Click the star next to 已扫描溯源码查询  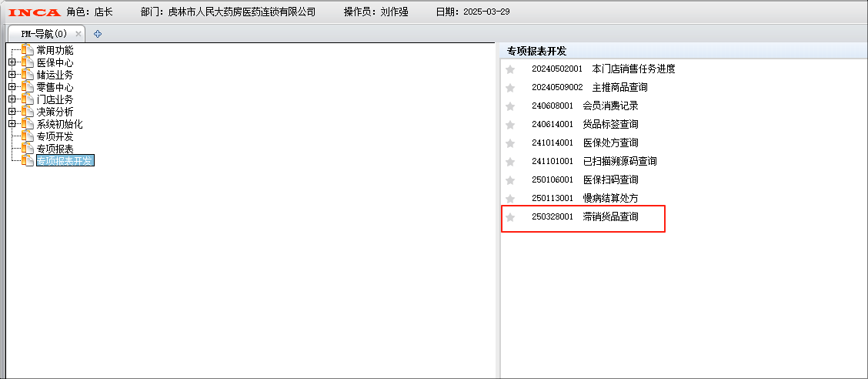click(x=510, y=162)
